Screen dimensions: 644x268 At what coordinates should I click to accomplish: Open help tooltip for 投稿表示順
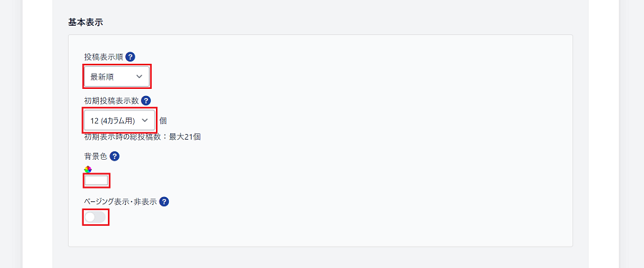pyautogui.click(x=130, y=57)
